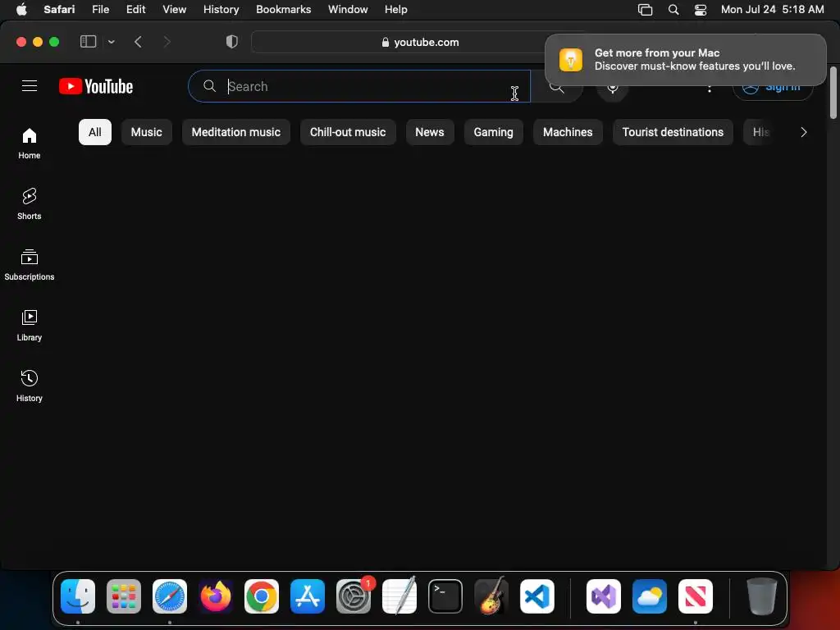Open the Weather app from the Dock
The image size is (840, 630).
click(x=650, y=596)
